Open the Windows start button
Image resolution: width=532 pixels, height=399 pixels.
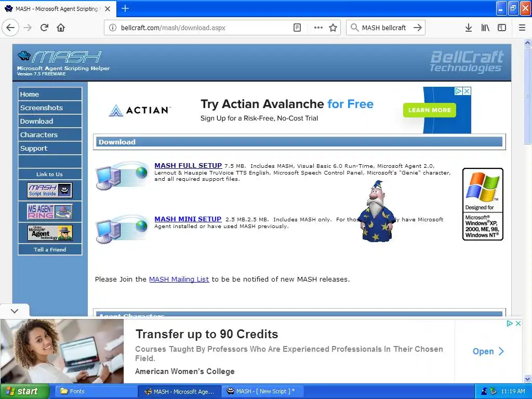[x=24, y=391]
